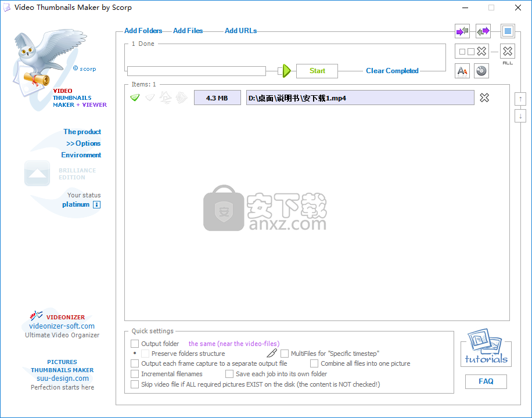Screen dimensions: 532x418
Task: Click the purple-right arrow import icon
Action: (462, 31)
